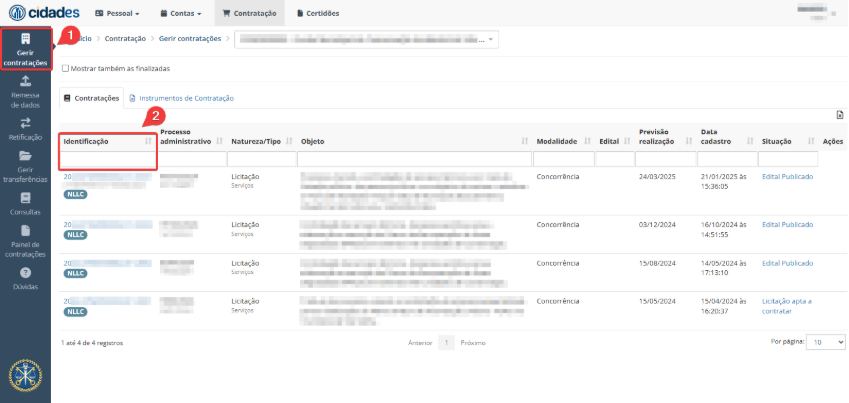Enable Mostrar também as finalizadas checkbox

pos(66,69)
